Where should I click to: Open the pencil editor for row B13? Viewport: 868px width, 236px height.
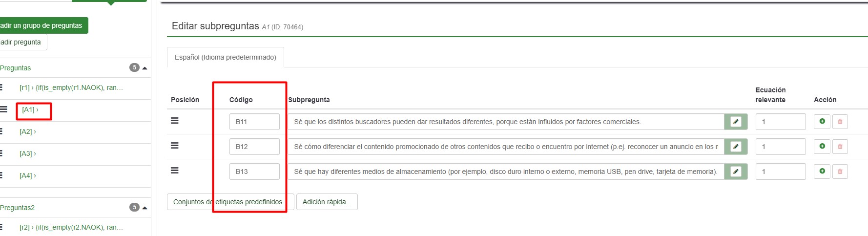click(736, 172)
